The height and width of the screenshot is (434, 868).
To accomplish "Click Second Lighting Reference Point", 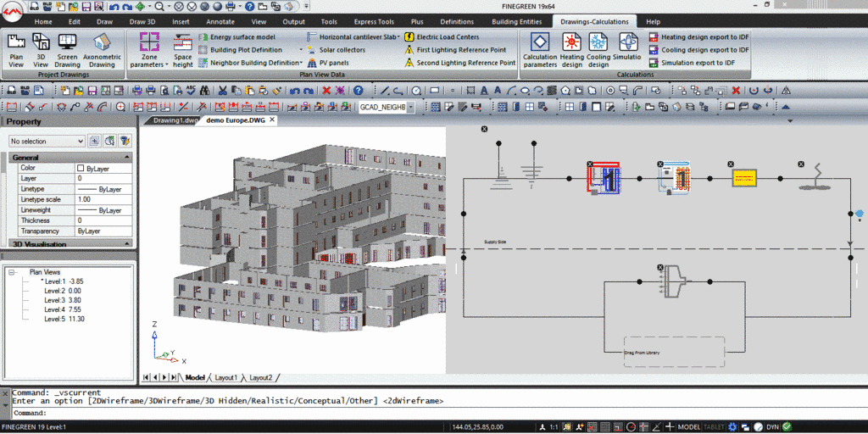I will click(x=460, y=63).
